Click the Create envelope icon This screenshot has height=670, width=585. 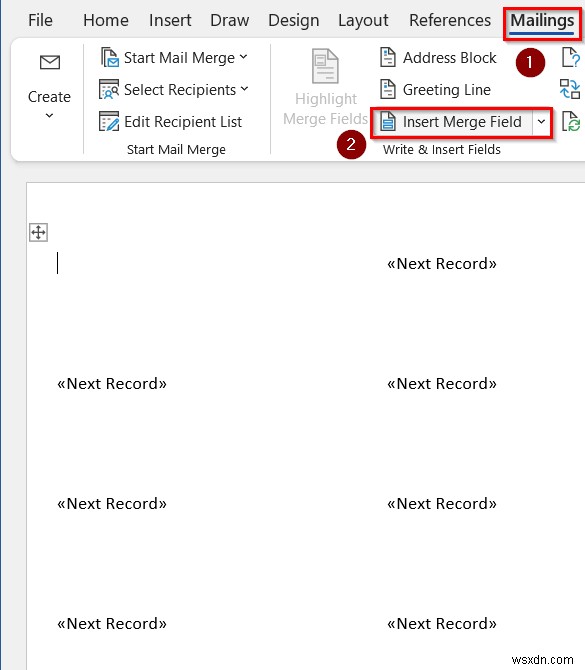(x=50, y=62)
